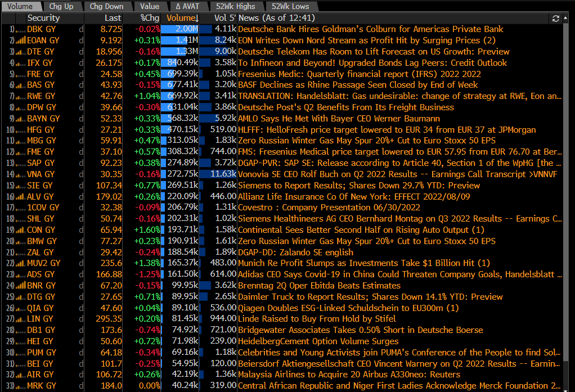This screenshot has width=575, height=392.
Task: Click the 2.00M volume bar for DBK
Action: coord(179,29)
